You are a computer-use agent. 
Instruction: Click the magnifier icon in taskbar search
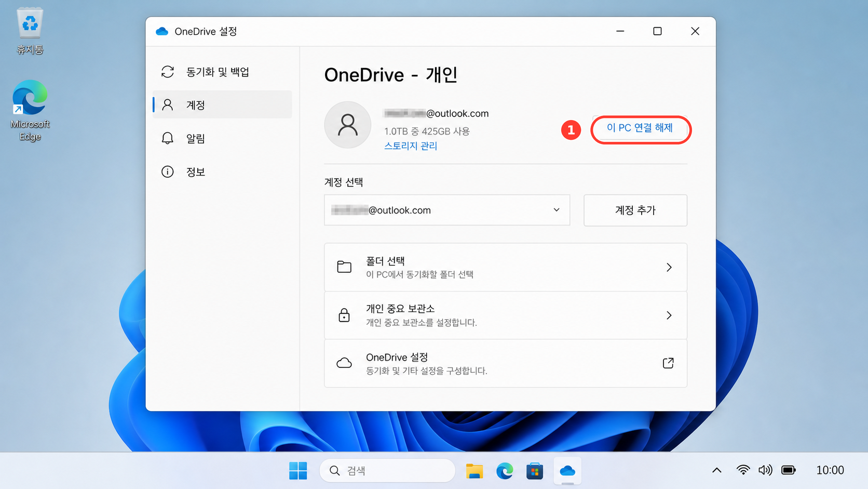click(x=335, y=471)
